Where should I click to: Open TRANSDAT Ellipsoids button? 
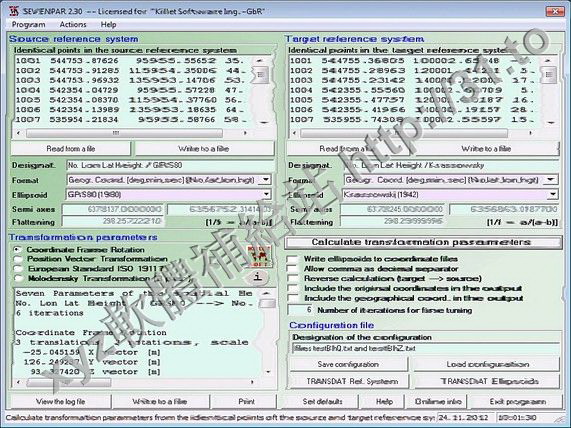pos(488,381)
